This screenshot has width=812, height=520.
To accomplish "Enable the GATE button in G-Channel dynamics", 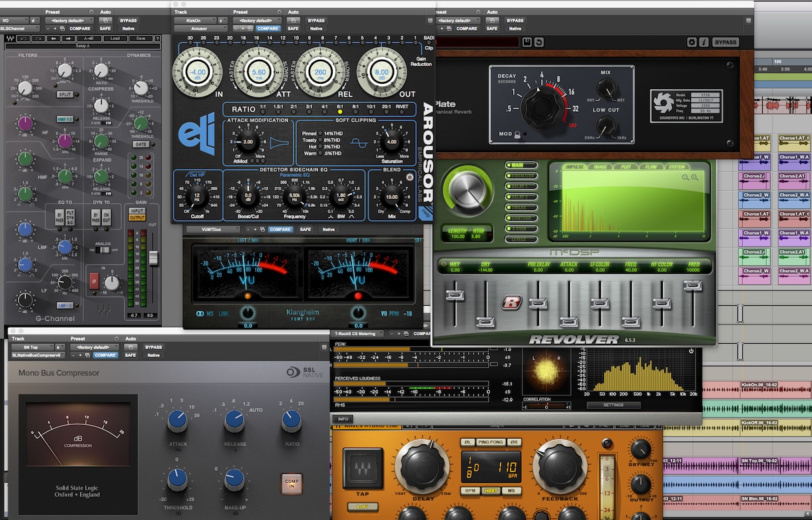I will click(140, 144).
